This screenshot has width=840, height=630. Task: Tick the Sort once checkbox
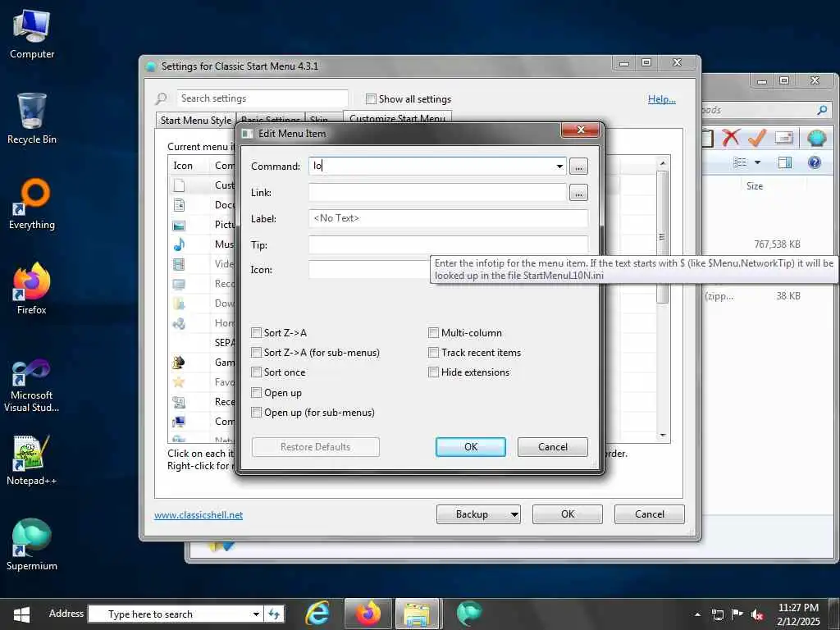[257, 372]
